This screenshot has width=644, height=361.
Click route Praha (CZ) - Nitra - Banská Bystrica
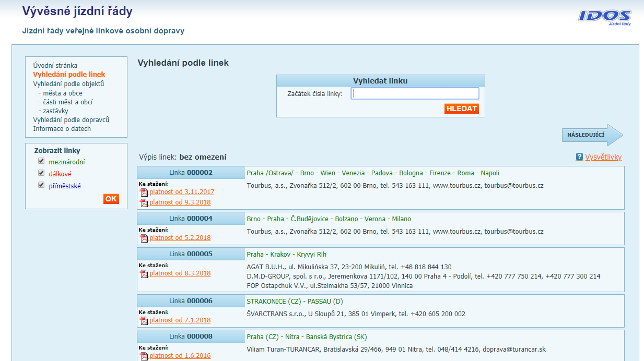pos(307,337)
